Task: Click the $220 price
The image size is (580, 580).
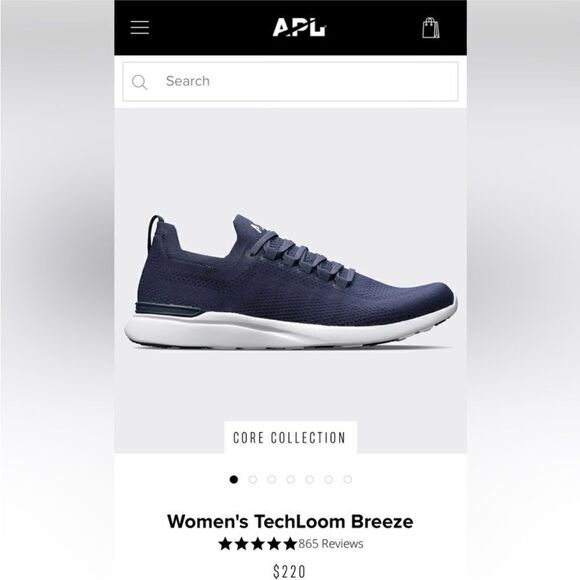Action: pyautogui.click(x=290, y=571)
